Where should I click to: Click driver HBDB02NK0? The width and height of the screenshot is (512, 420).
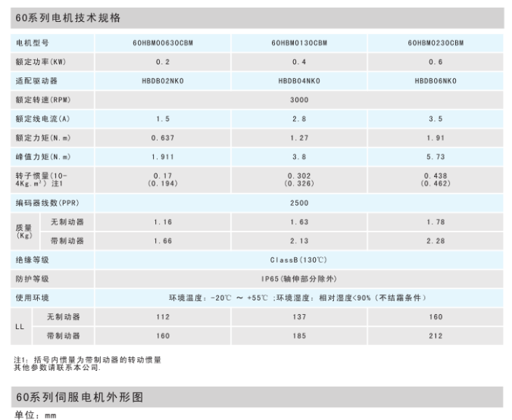163,81
